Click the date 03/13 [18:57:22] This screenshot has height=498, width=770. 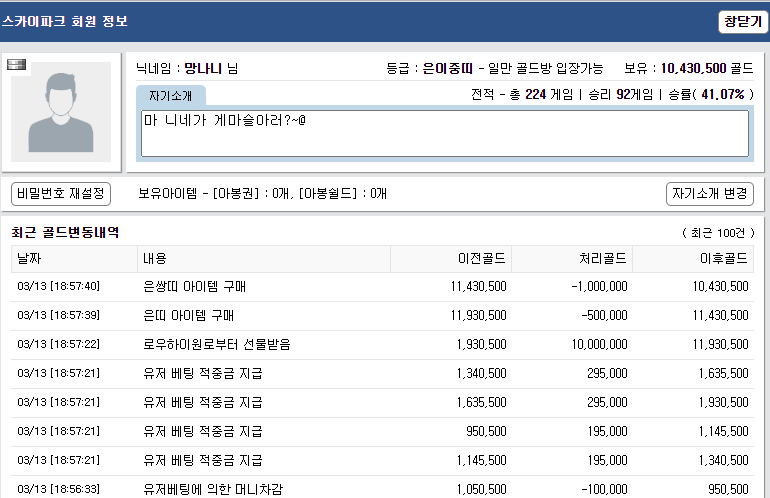tap(58, 344)
